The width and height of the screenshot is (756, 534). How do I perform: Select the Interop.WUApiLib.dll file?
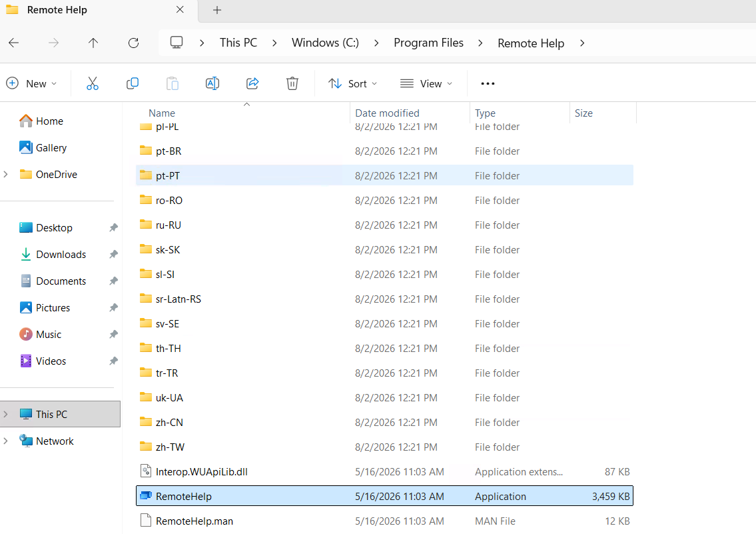click(x=384, y=472)
